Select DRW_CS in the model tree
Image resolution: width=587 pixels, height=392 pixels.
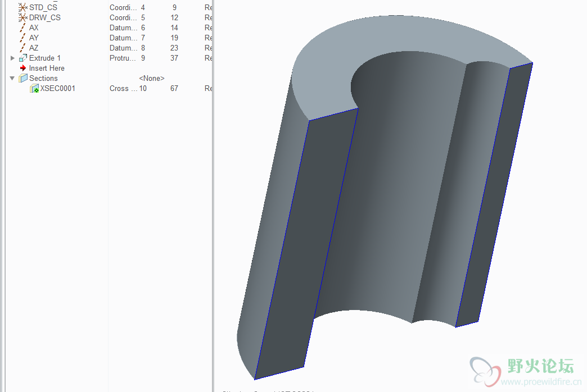pyautogui.click(x=44, y=17)
